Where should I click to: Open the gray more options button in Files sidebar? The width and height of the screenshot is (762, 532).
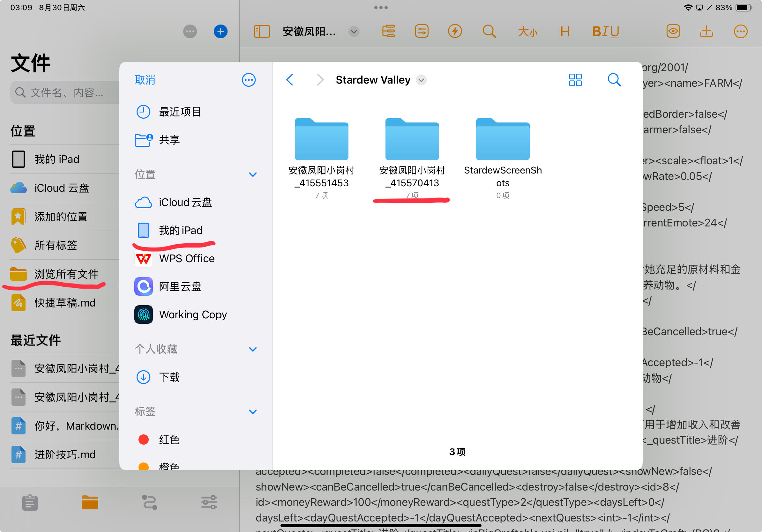pyautogui.click(x=190, y=32)
